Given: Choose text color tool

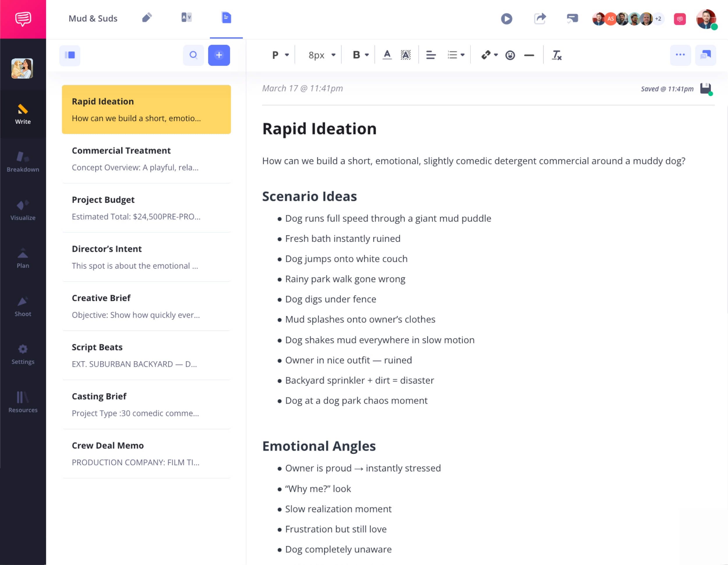Looking at the screenshot, I should tap(387, 55).
